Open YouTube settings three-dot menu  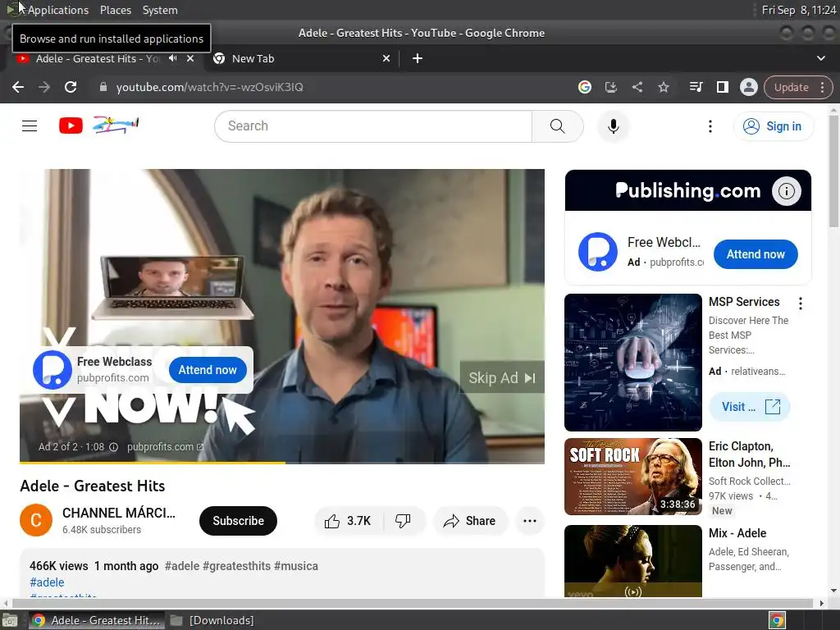point(710,126)
